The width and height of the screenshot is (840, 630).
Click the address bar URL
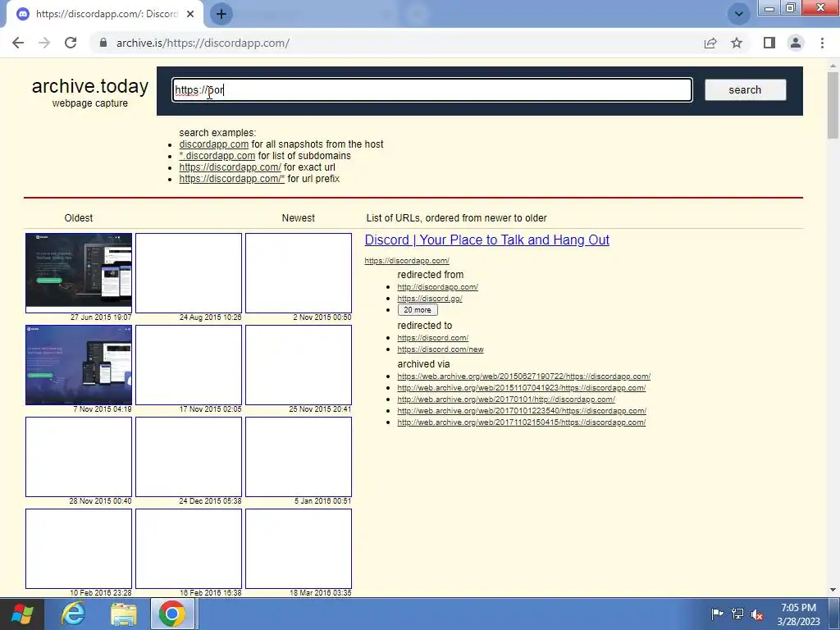[x=203, y=43]
